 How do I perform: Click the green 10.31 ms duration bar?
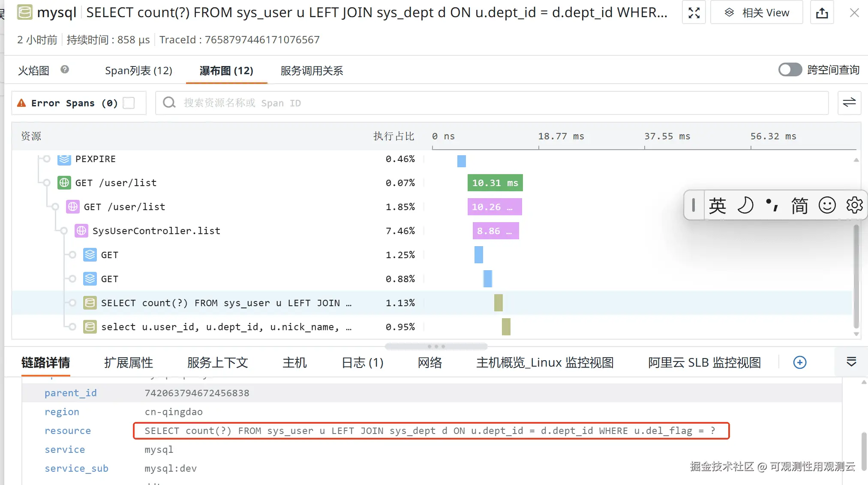[495, 183]
